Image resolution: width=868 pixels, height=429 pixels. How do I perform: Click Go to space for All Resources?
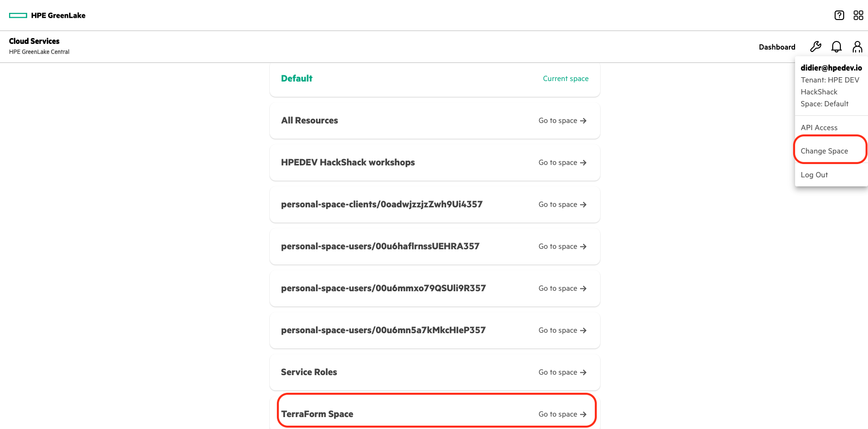pyautogui.click(x=562, y=121)
